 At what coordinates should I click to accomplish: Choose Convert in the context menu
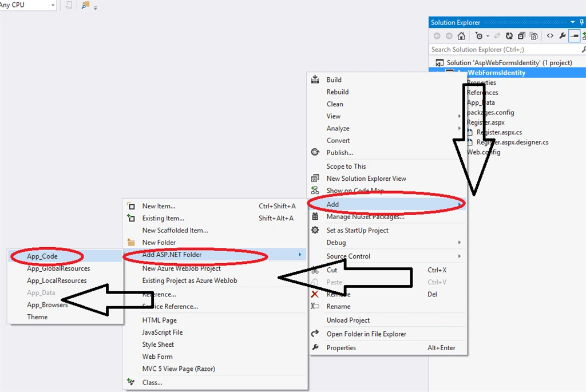387,140
